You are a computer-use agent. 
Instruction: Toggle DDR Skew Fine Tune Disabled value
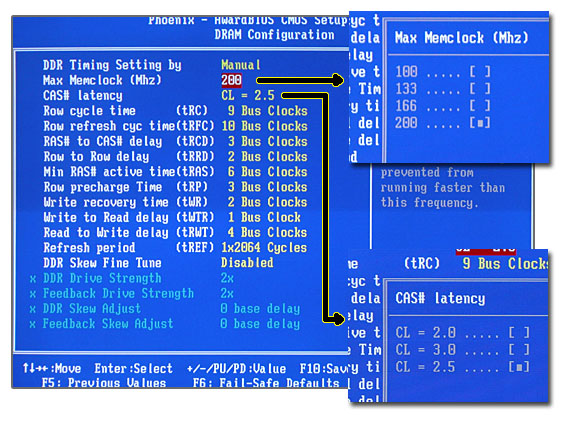pyautogui.click(x=247, y=263)
